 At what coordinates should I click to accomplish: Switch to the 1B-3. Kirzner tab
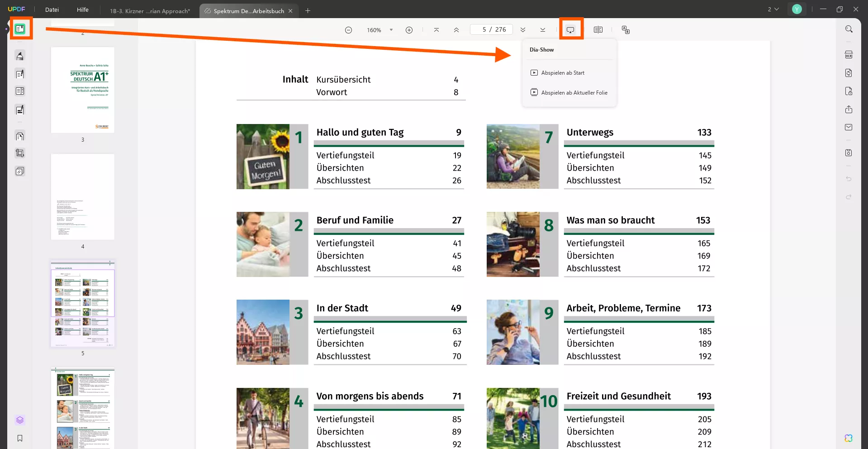(150, 11)
